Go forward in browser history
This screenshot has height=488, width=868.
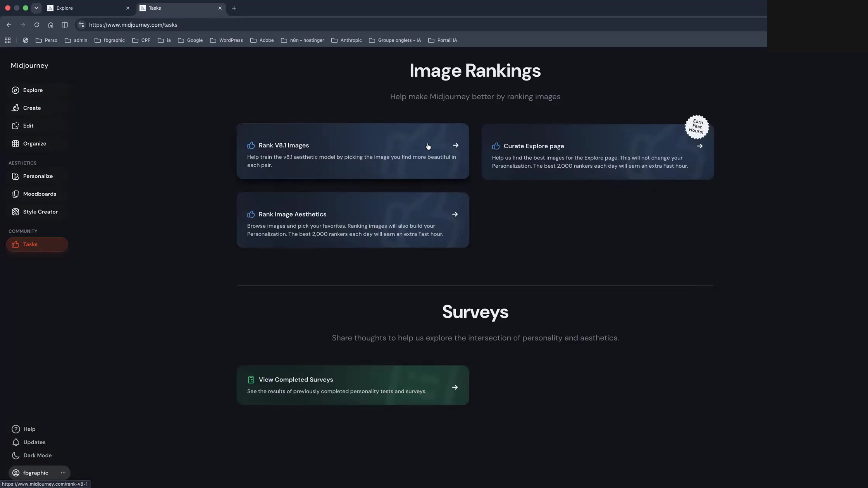coord(22,25)
